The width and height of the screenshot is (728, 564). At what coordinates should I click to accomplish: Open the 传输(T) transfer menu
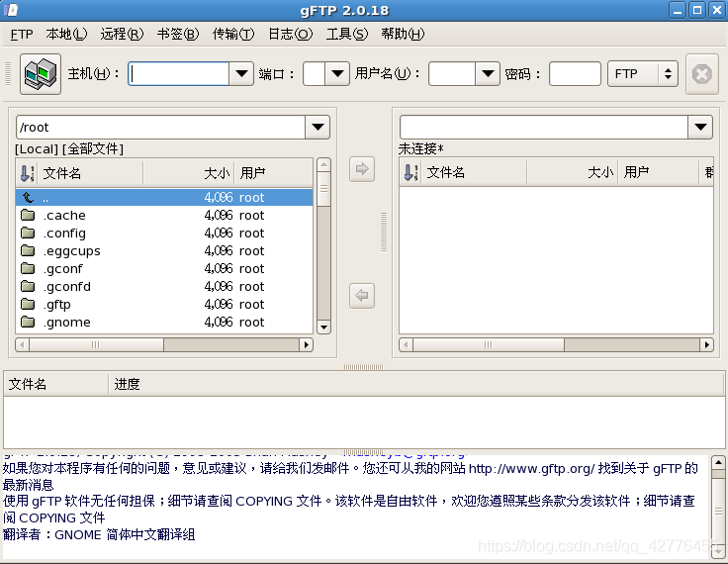click(x=233, y=34)
